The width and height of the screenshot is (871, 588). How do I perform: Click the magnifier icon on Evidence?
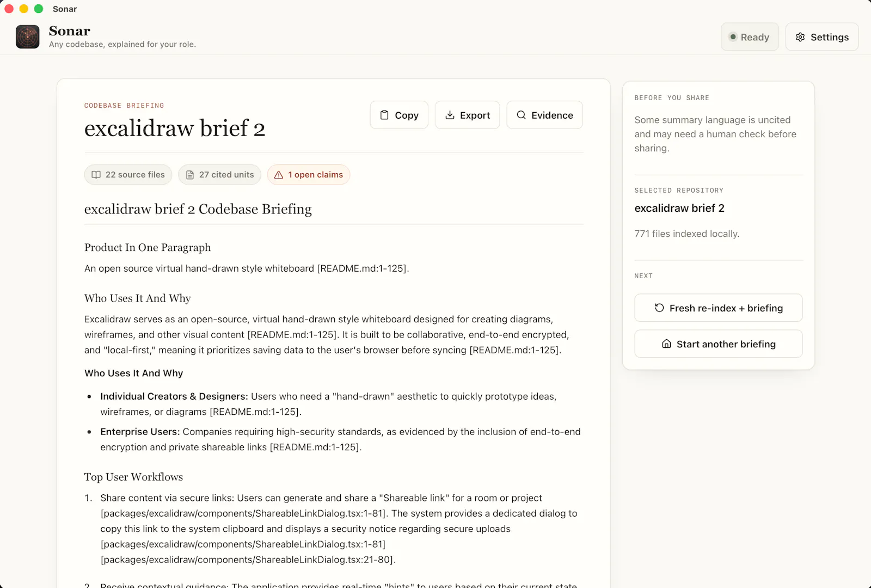coord(521,115)
